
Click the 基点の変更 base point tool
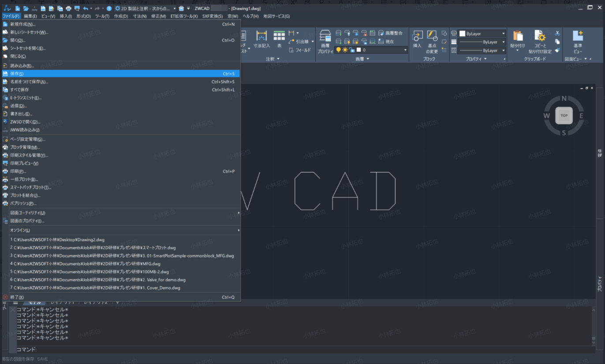432,42
